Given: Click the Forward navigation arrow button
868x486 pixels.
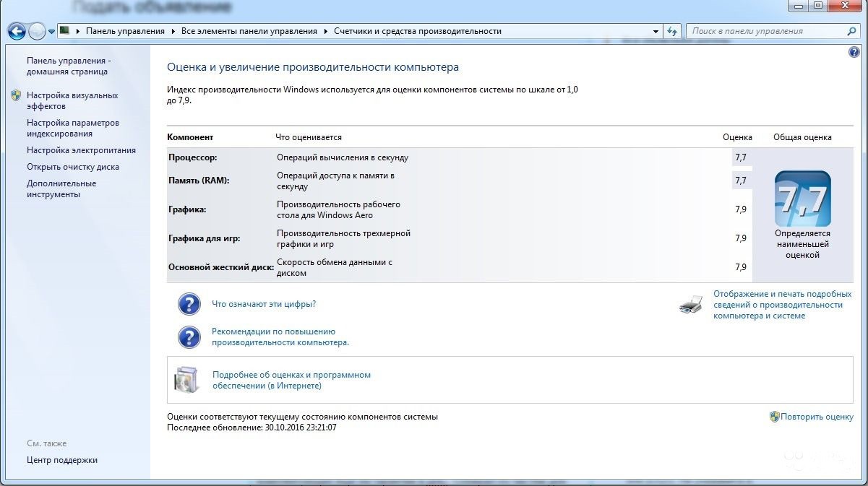Looking at the screenshot, I should tap(37, 31).
